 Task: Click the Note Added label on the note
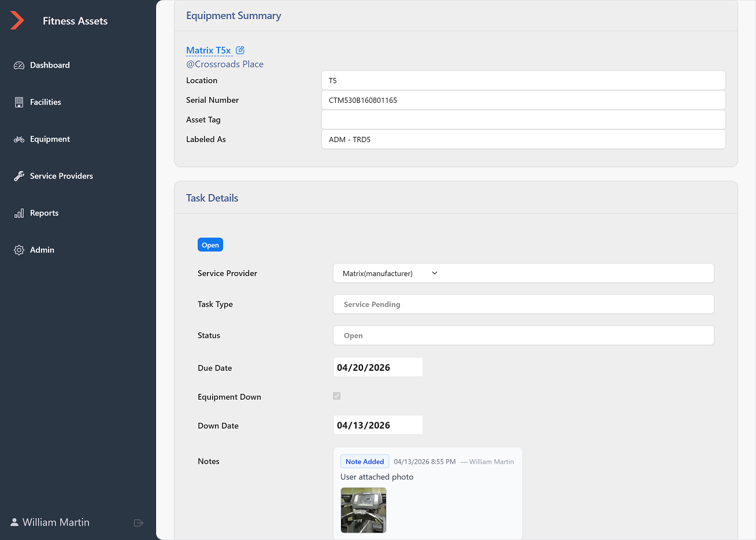(x=365, y=461)
